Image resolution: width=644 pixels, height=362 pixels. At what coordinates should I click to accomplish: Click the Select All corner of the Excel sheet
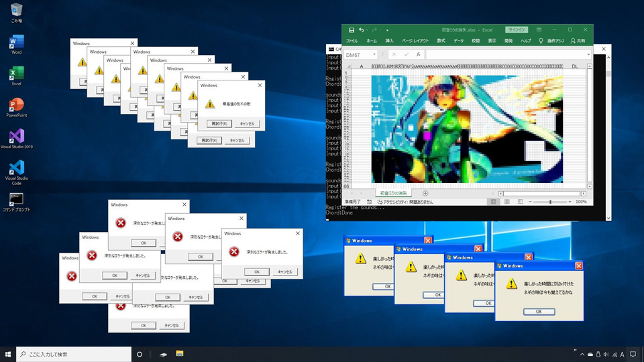pos(348,66)
